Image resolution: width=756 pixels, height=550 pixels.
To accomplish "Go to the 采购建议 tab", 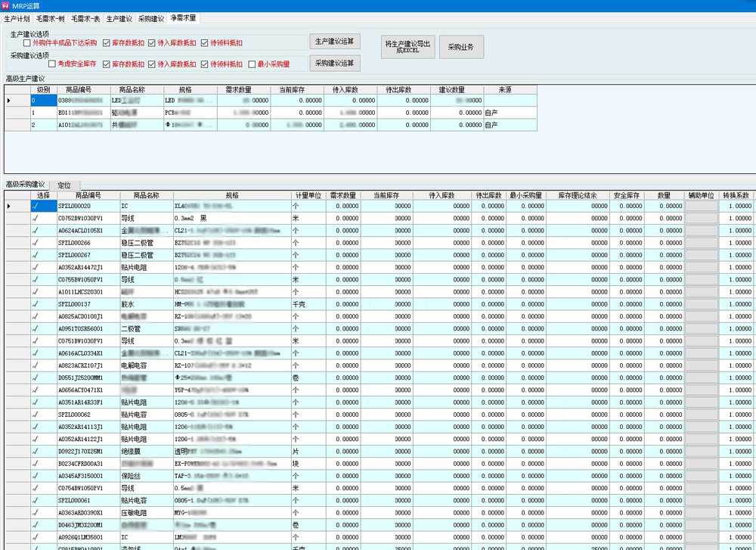I will (x=150, y=18).
